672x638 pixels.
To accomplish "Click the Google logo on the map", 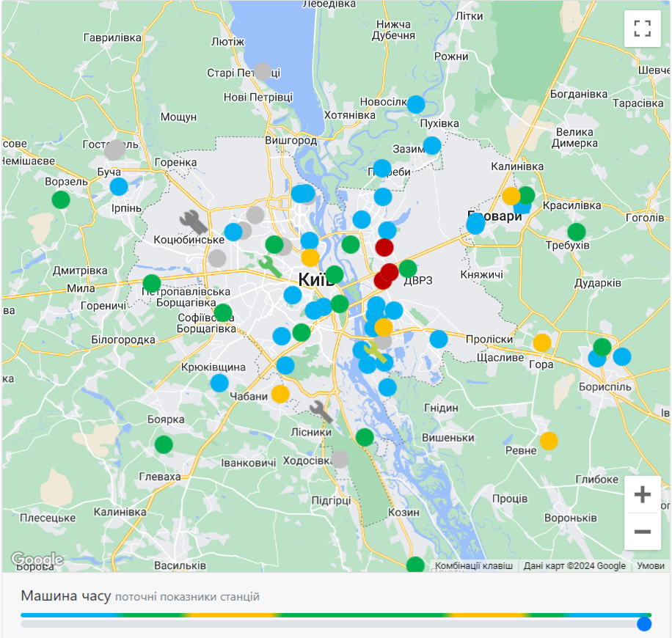I will [x=37, y=560].
